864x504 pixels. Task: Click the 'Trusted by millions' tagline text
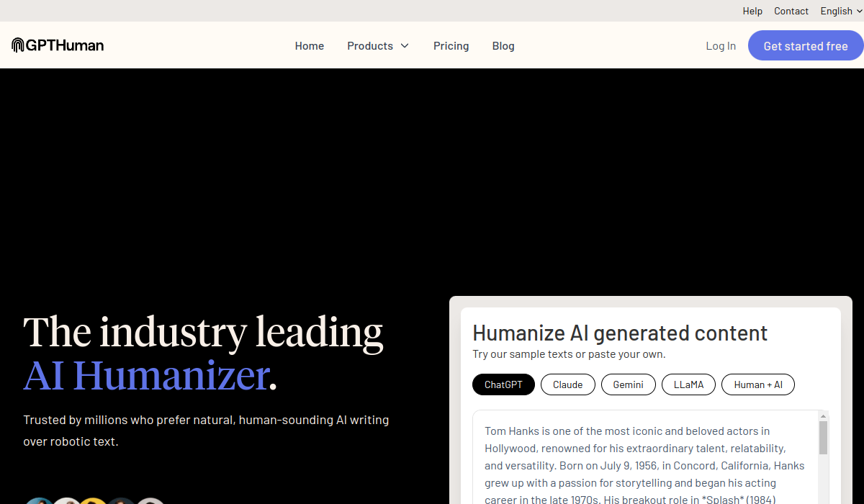tap(206, 431)
